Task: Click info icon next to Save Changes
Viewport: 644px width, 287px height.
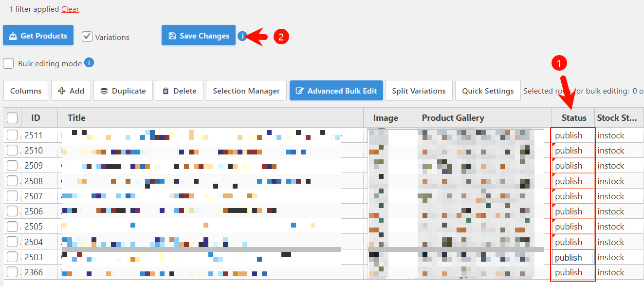Action: click(x=242, y=36)
